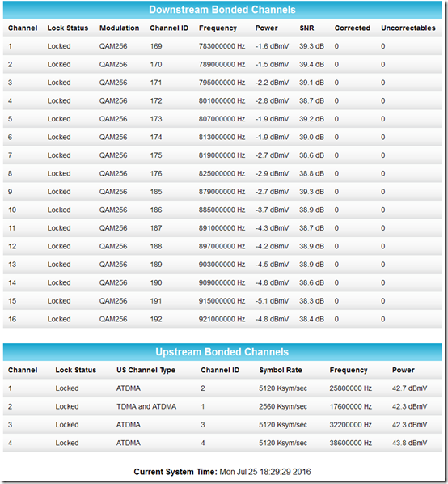Viewport: 448px width, 484px height.
Task: Click the US Channel Type column header
Action: click(x=146, y=370)
